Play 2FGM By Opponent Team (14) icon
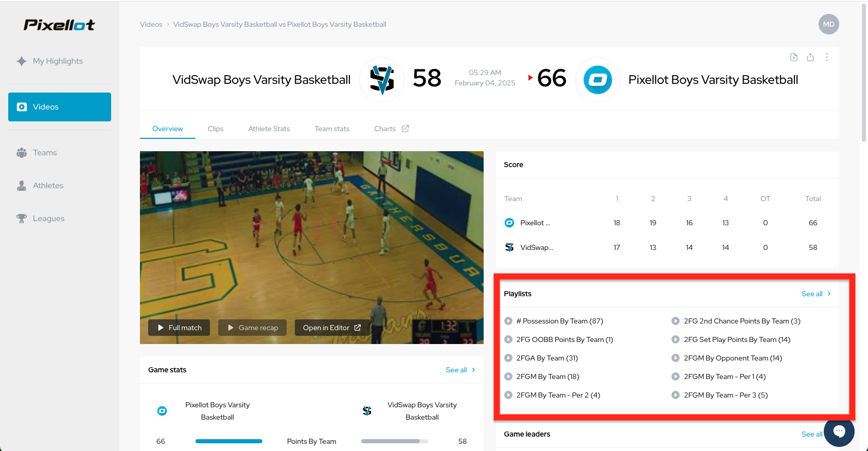The width and height of the screenshot is (868, 451). coord(676,358)
